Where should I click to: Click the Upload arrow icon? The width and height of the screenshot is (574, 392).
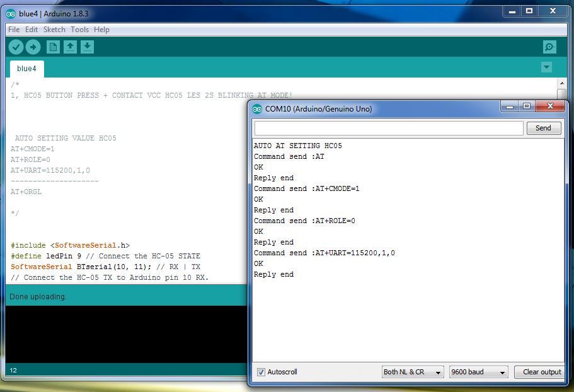click(x=33, y=47)
